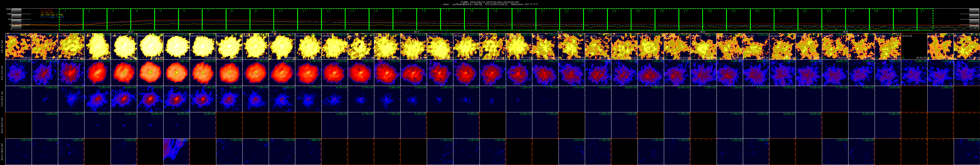This screenshot has width=980, height=165.
Task: Open the 12-25 keV image at interval 5
Action: (x=124, y=99)
